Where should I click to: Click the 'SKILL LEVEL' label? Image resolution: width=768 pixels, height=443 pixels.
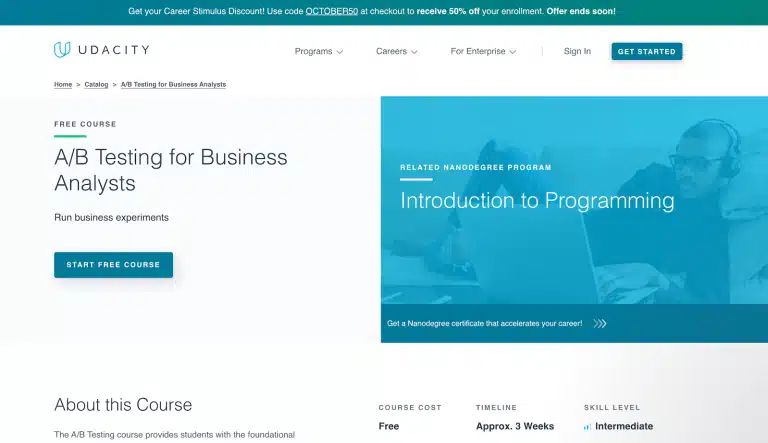[612, 408]
